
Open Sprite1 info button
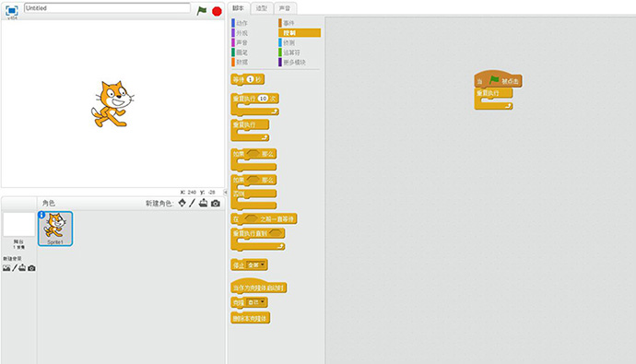41,215
